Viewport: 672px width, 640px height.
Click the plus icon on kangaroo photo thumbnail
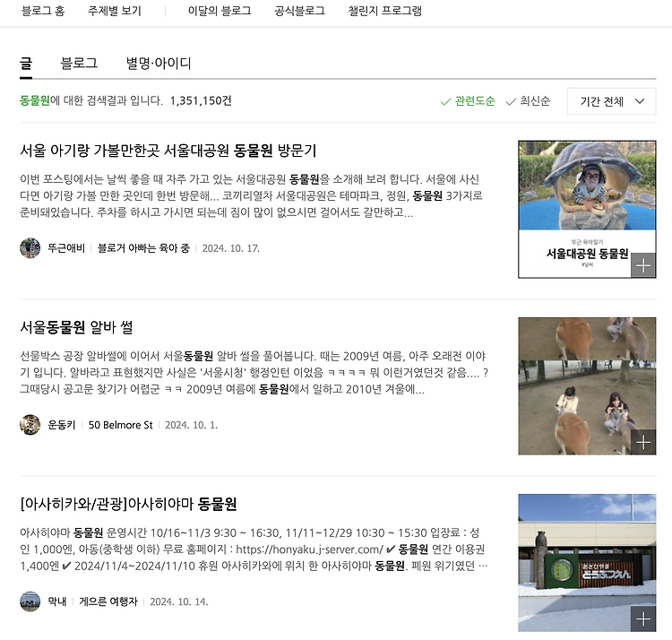642,442
